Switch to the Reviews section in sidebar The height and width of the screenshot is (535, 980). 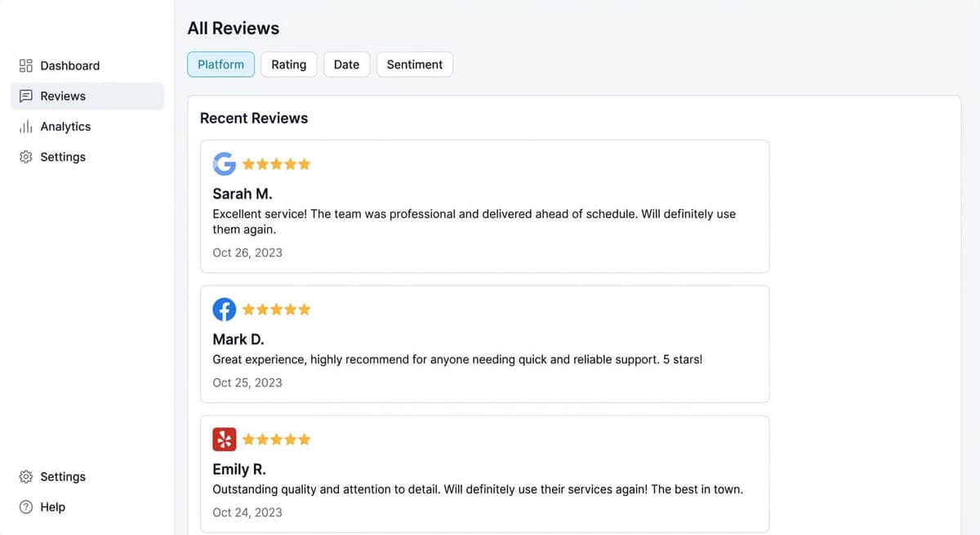(63, 96)
